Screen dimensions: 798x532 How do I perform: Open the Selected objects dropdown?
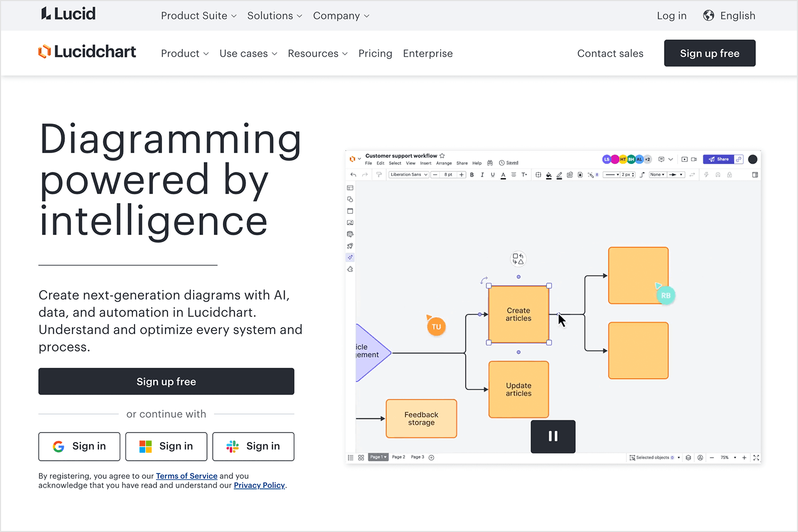pos(655,458)
